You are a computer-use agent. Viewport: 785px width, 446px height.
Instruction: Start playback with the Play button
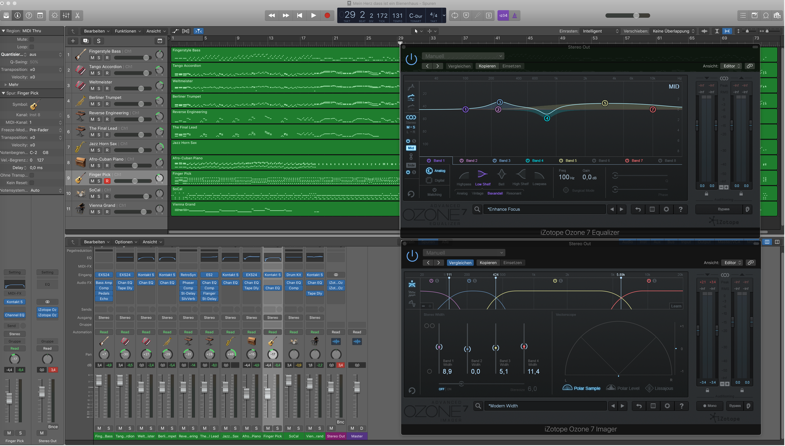(313, 16)
